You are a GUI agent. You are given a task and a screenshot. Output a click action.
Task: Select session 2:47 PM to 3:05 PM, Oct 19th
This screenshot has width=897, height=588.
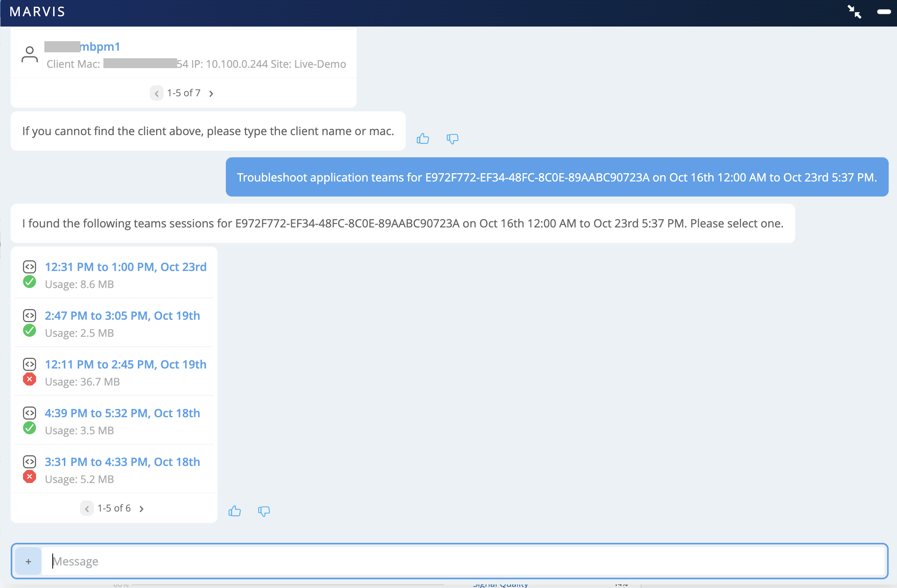click(122, 316)
